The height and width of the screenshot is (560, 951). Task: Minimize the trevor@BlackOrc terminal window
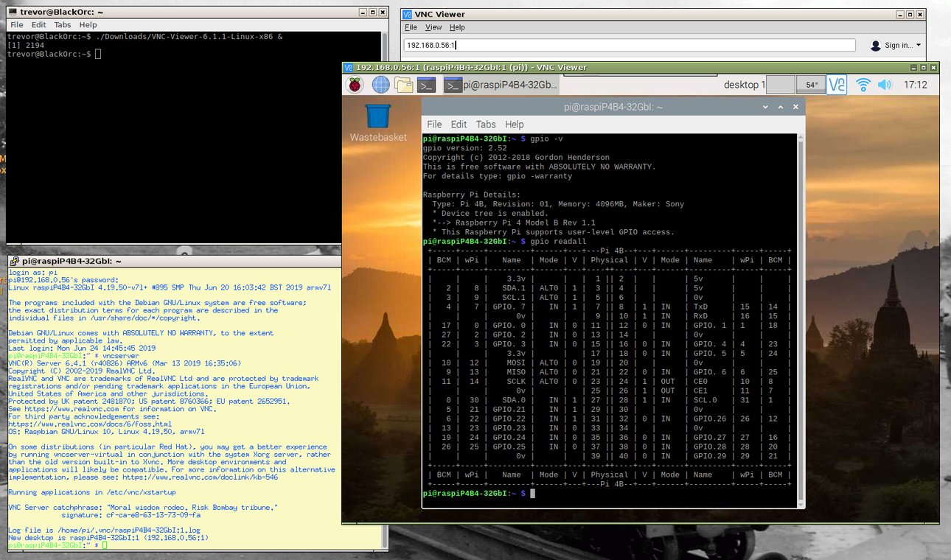[x=361, y=13]
